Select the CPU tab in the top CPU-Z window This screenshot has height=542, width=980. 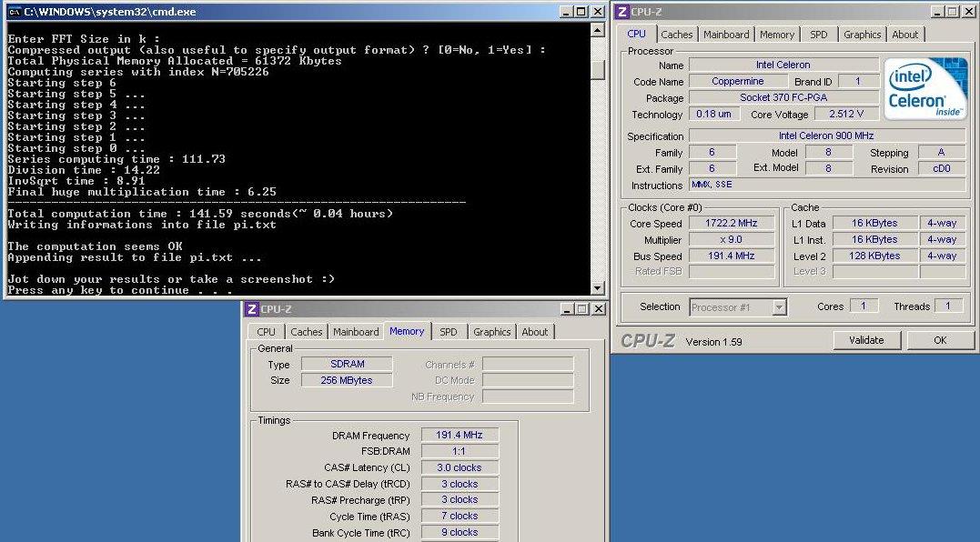(x=636, y=34)
